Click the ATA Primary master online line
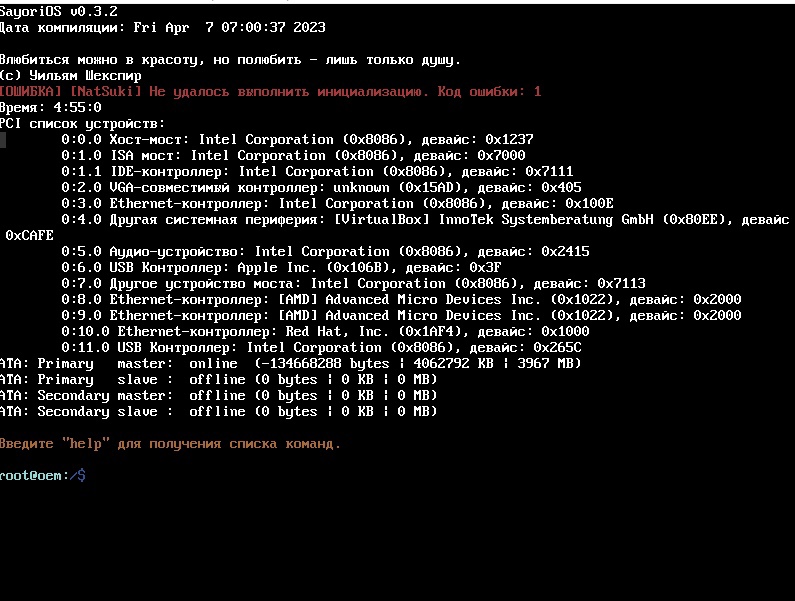795x601 pixels. [x=290, y=363]
